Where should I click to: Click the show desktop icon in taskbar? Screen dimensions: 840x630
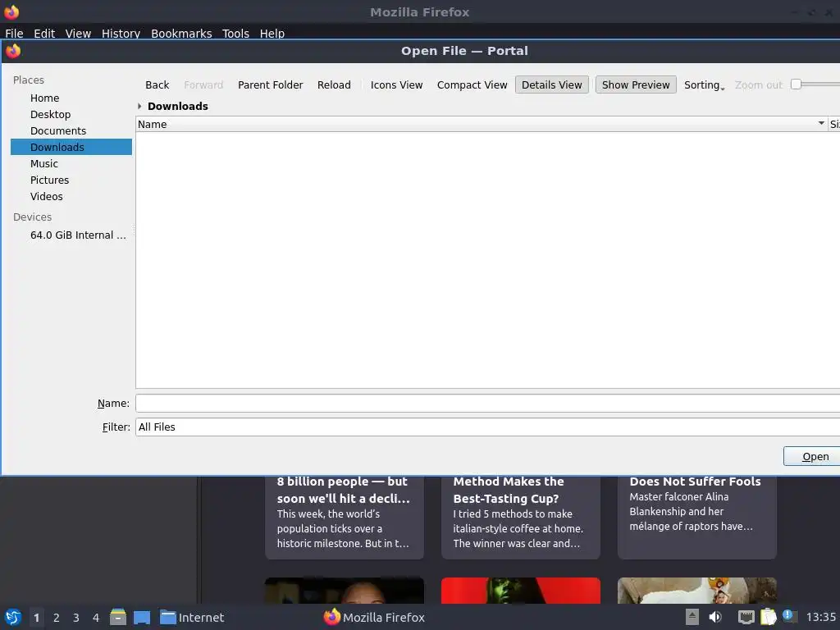tap(142, 617)
